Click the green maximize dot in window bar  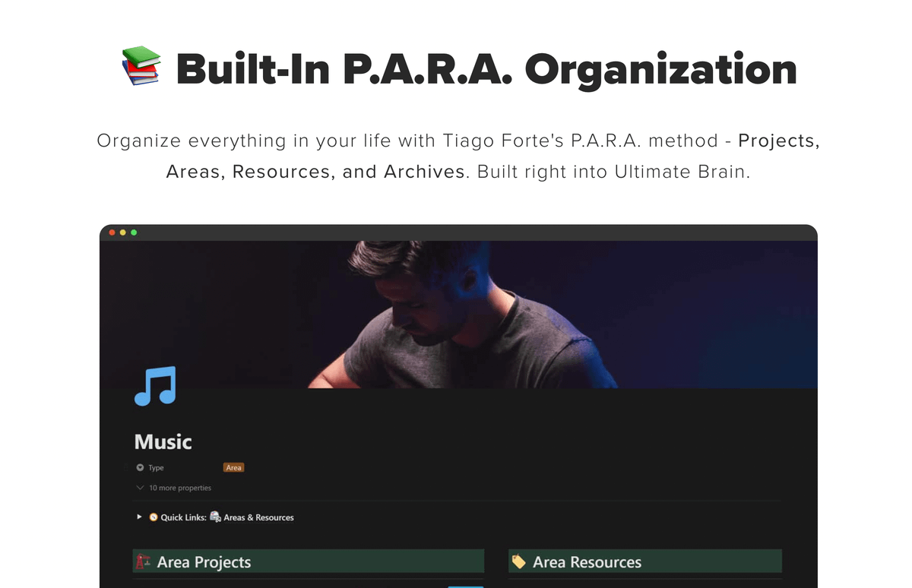tap(134, 232)
